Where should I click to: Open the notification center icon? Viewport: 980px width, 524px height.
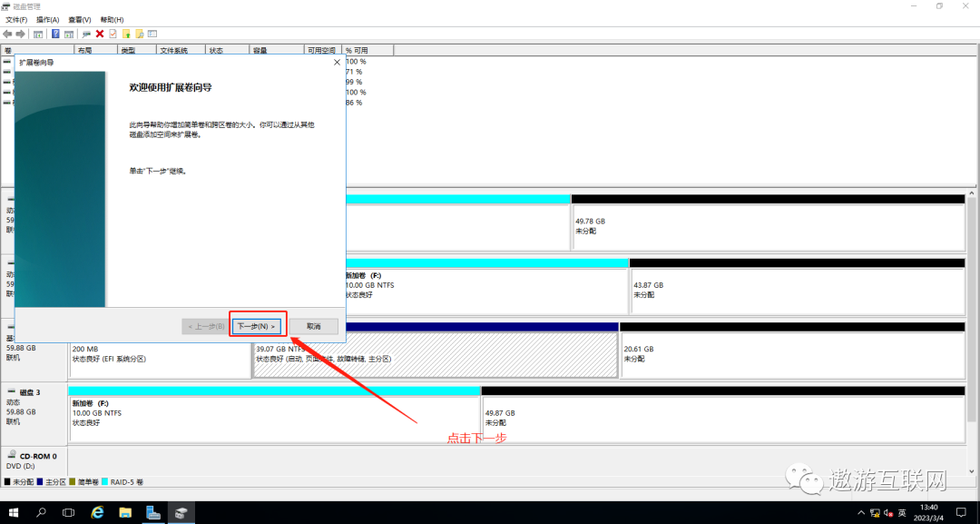click(x=961, y=513)
